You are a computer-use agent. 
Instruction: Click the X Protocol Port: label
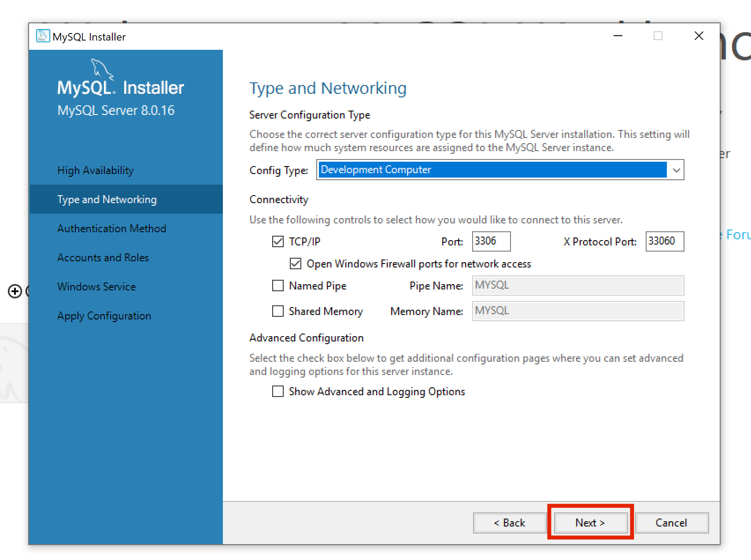[x=600, y=241]
